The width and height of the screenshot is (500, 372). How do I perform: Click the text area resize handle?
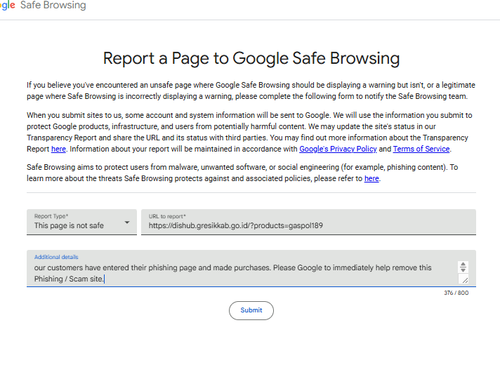[x=465, y=280]
